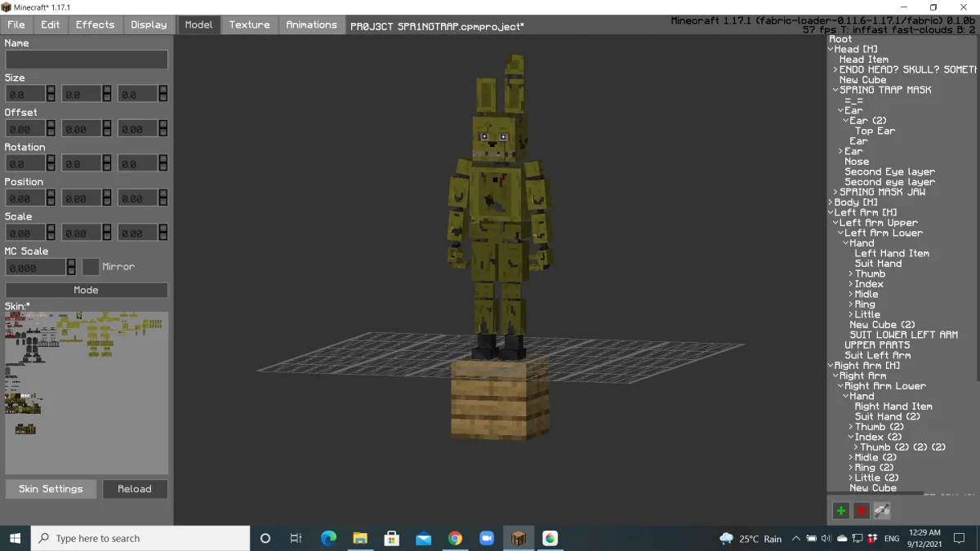Open Task View from the taskbar

296,538
